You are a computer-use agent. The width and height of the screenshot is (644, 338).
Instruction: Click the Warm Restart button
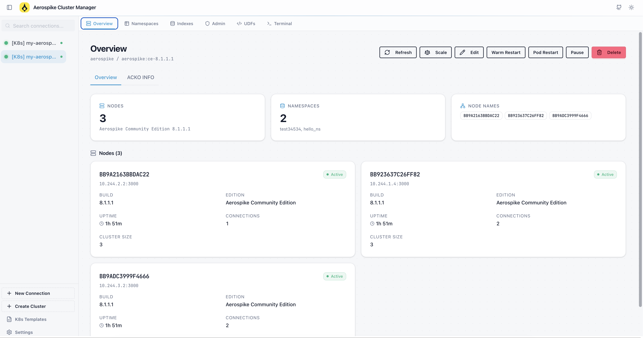506,52
